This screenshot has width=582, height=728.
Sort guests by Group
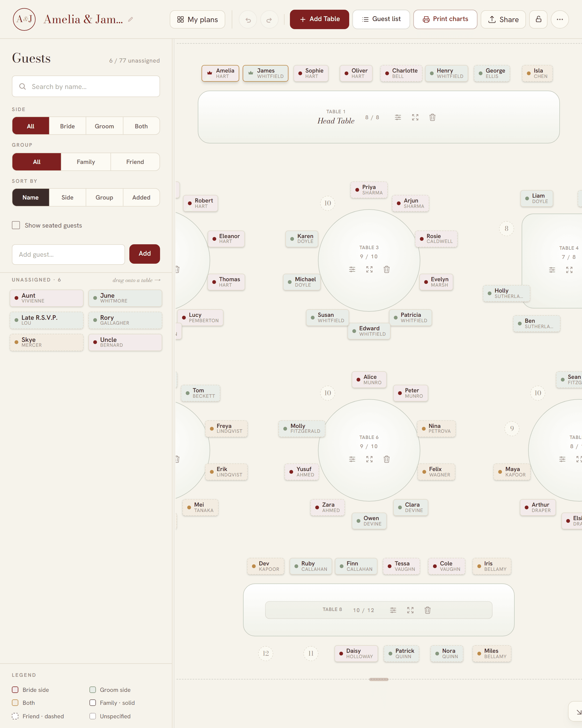[x=104, y=197]
